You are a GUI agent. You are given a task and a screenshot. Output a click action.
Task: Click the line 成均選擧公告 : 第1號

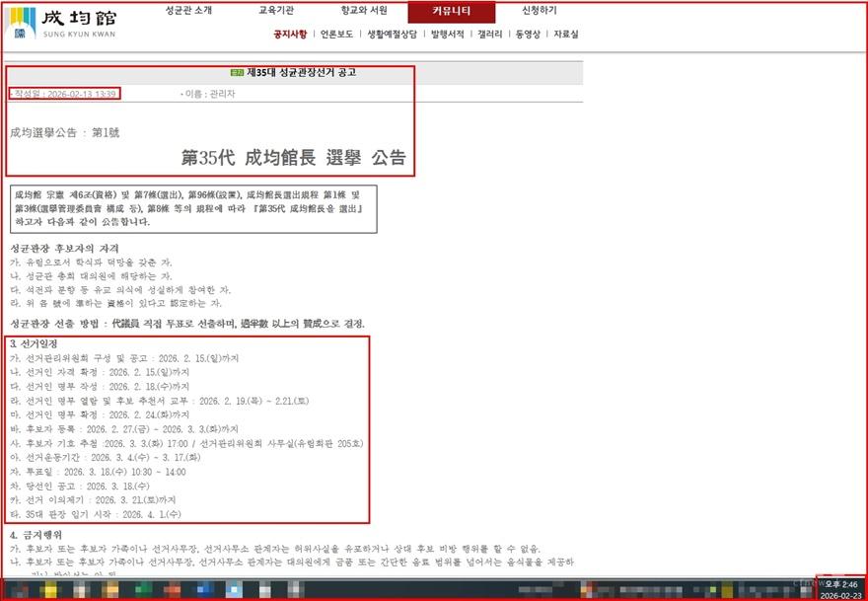[65, 133]
